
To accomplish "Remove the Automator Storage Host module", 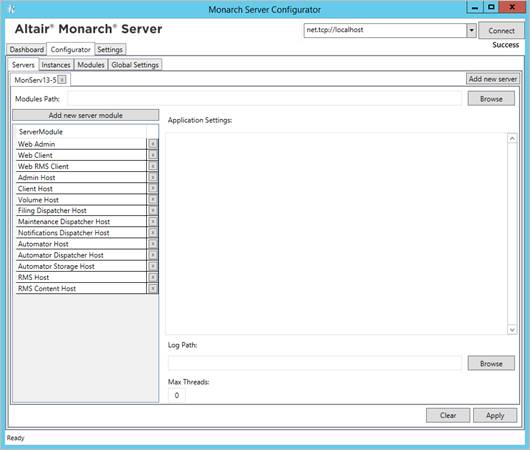I will pos(153,266).
